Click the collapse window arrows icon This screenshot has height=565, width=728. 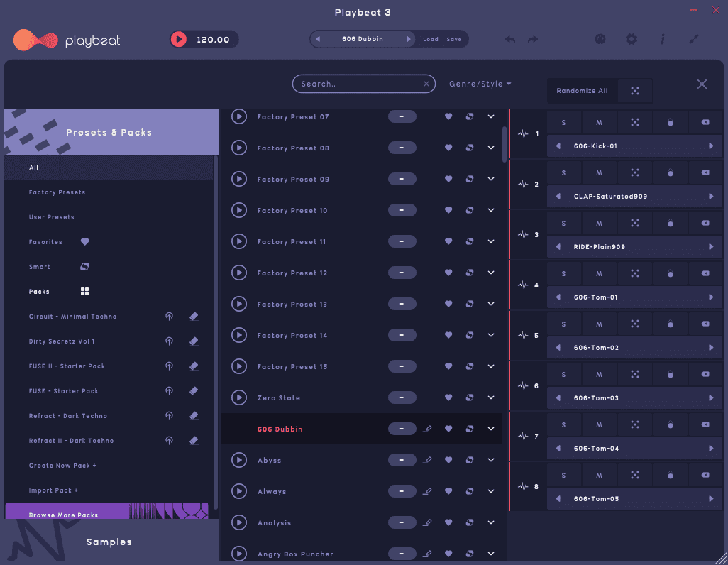(x=694, y=39)
